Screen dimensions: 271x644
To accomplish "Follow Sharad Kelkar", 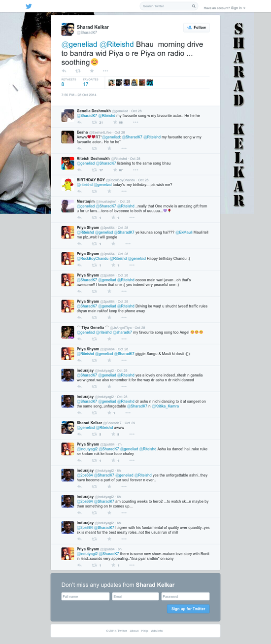I will click(196, 28).
